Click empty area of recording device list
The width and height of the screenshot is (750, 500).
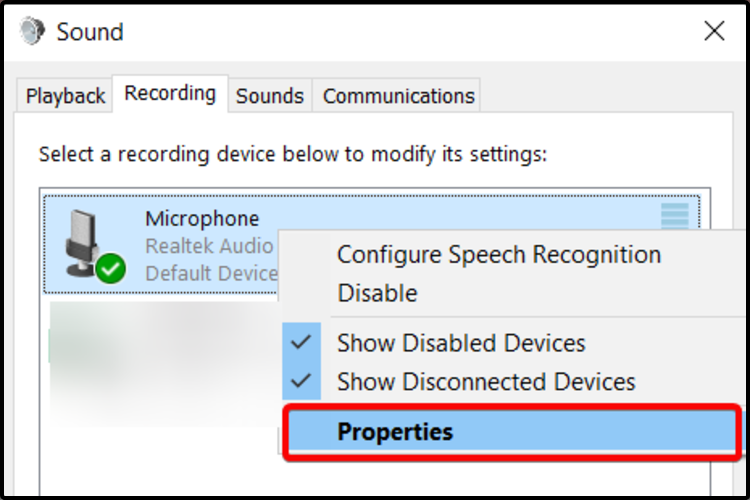pyautogui.click(x=150, y=450)
